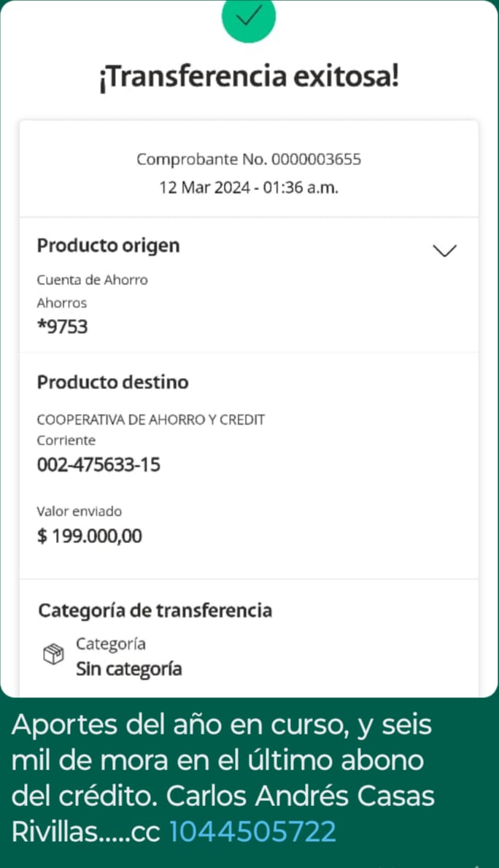Click the date 12 Mar 2024 line

click(x=249, y=188)
